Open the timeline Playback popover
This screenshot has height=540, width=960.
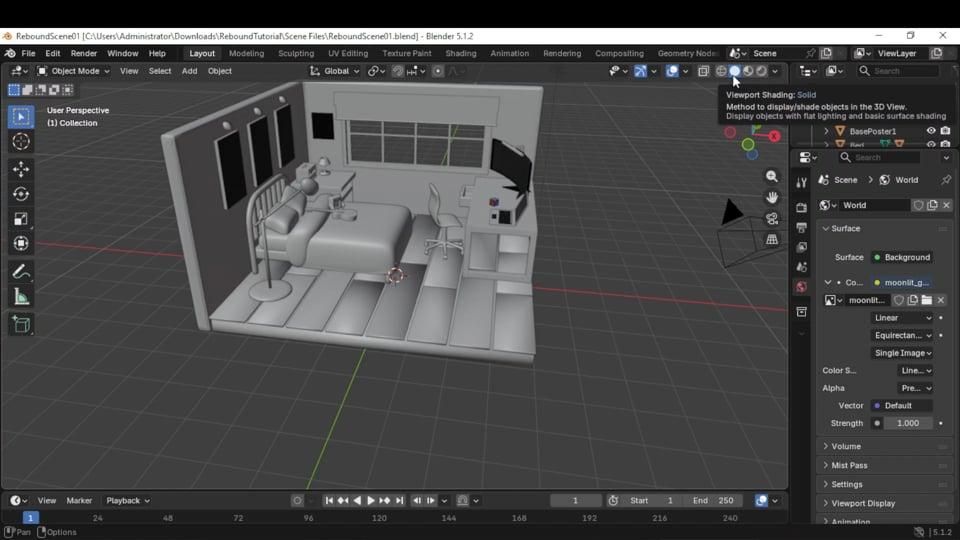(x=128, y=500)
